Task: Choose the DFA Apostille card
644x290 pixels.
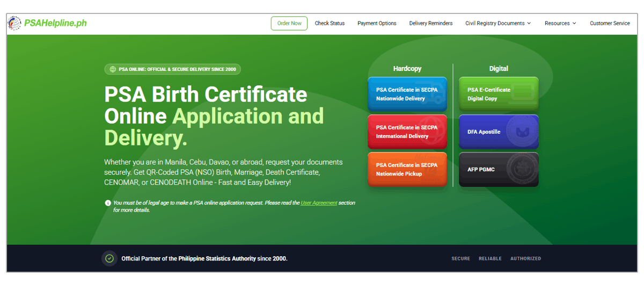Action: pos(499,132)
